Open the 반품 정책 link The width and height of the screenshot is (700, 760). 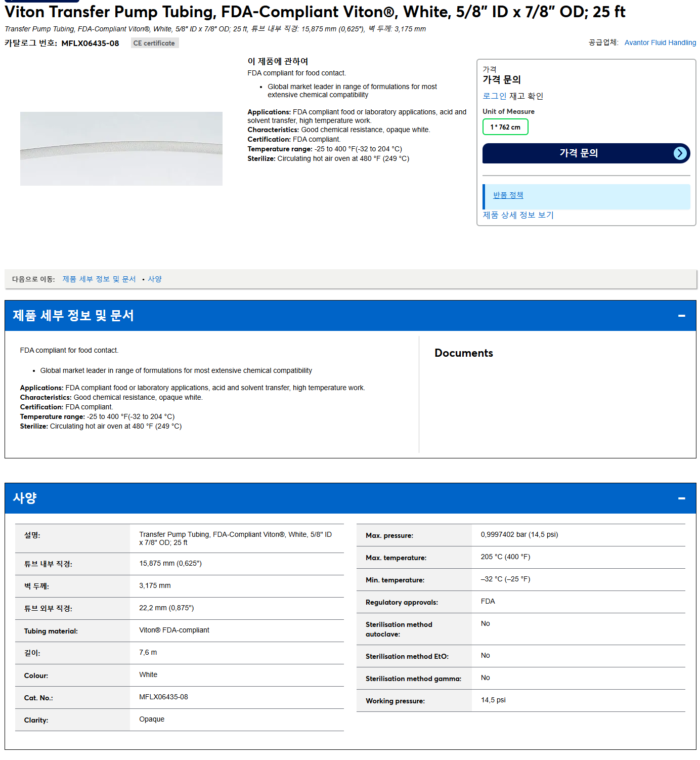click(x=508, y=195)
